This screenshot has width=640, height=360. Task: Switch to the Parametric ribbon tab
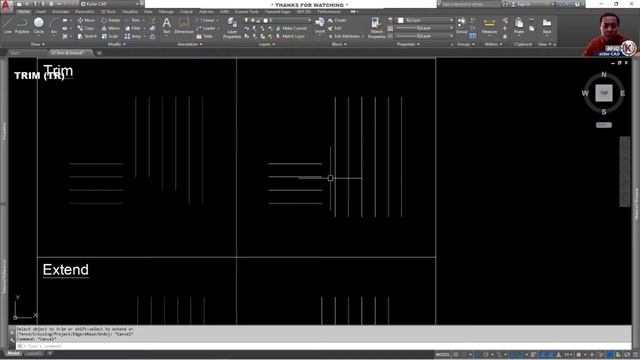click(x=84, y=12)
